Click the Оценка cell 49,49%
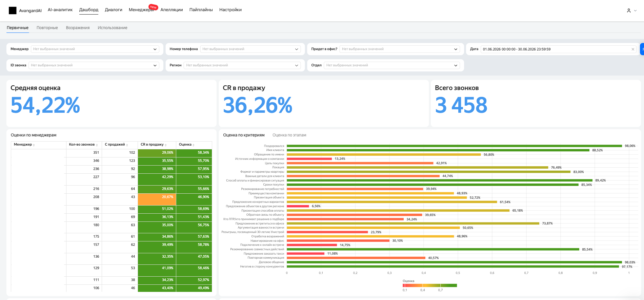644x300 pixels. (194, 288)
